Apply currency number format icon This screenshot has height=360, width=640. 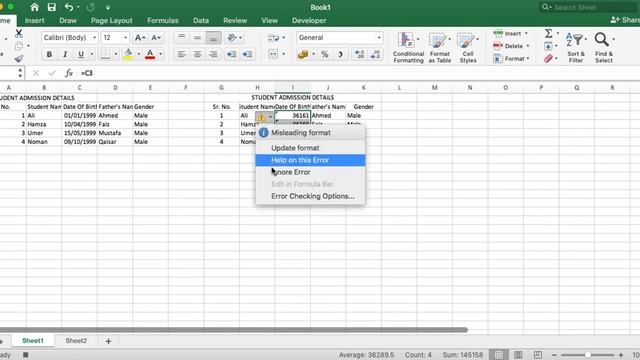[303, 54]
